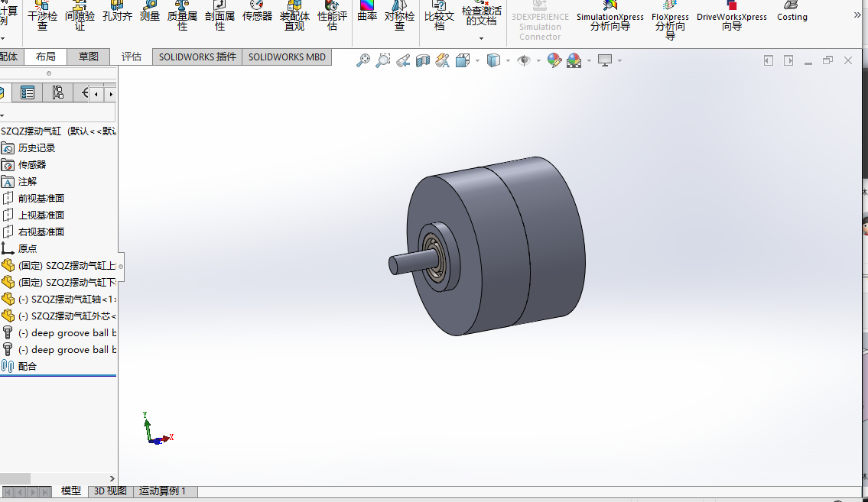Select the 评估 (Evaluate) tab
868x502 pixels.
pos(132,57)
